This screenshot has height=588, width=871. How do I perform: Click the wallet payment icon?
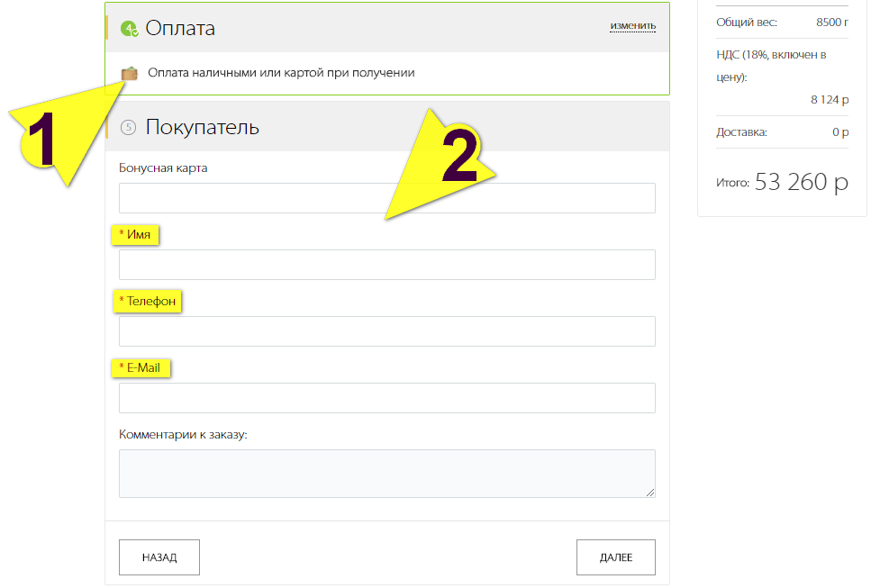pyautogui.click(x=130, y=73)
